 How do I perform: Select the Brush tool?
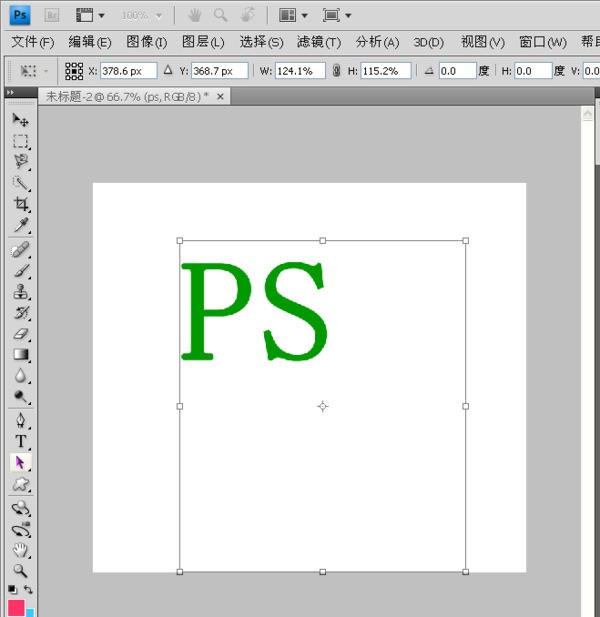[20, 271]
